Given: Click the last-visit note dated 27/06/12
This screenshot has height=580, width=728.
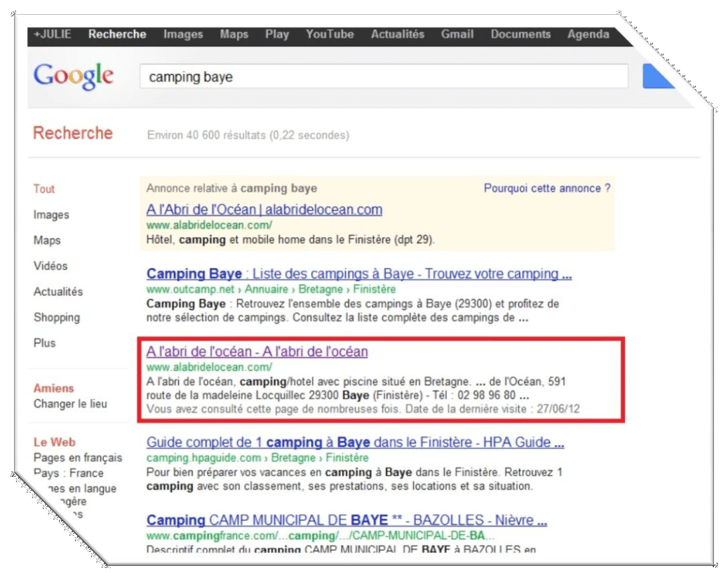Looking at the screenshot, I should pos(363,410).
